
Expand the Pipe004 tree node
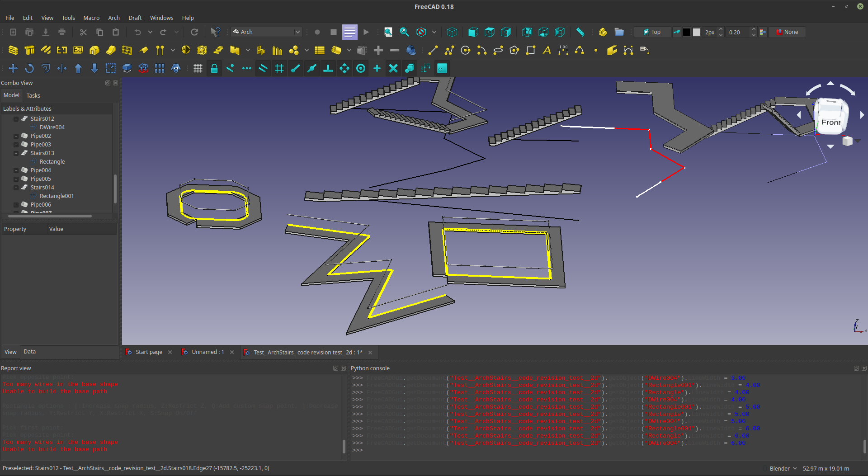[x=16, y=170]
